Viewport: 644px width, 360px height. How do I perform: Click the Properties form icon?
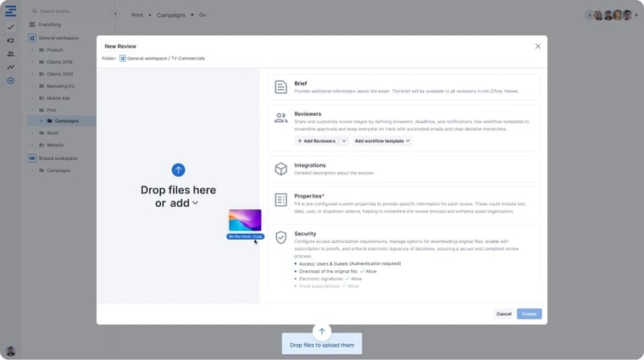coord(280,200)
